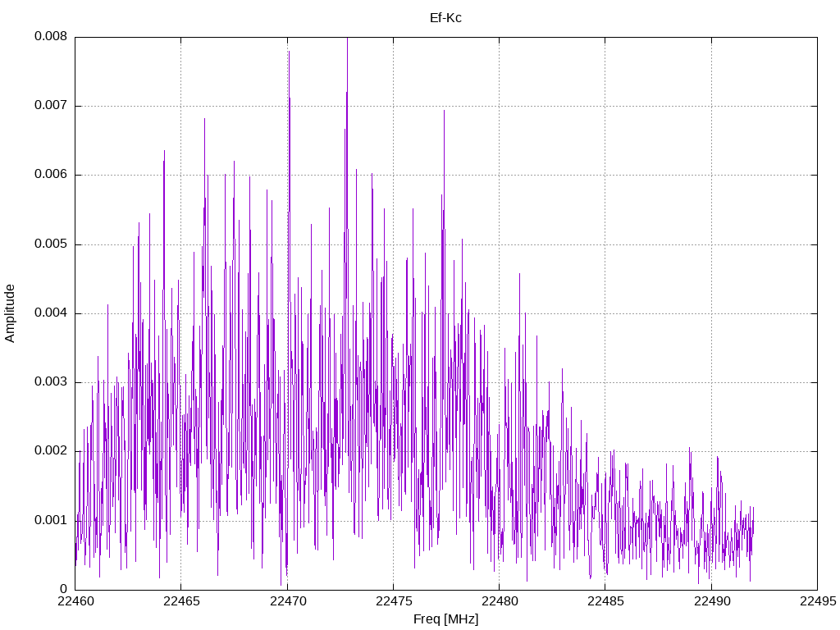Click the x-axis value 22480
840x630 pixels.
point(500,601)
